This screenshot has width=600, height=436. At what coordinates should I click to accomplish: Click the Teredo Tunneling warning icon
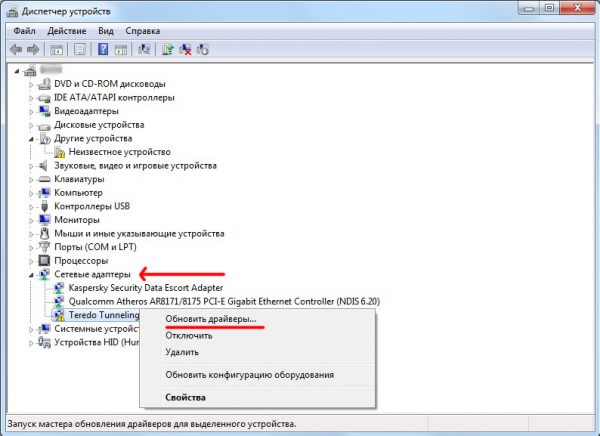(59, 315)
